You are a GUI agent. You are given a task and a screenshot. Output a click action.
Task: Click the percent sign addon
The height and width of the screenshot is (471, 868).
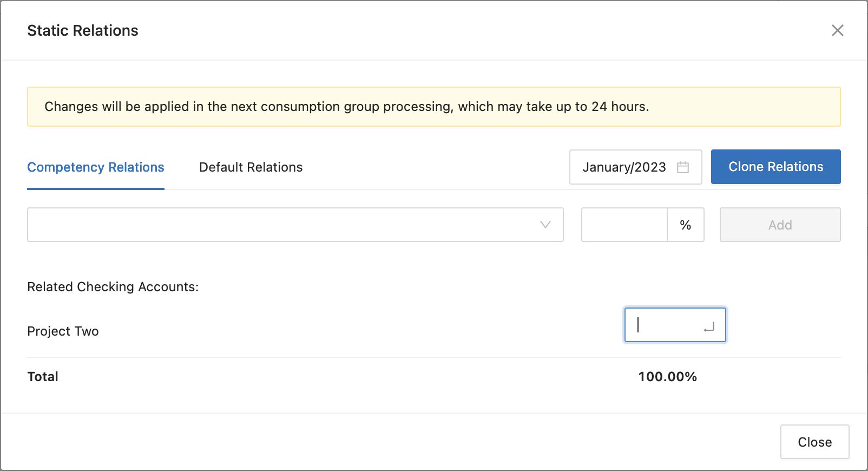pos(685,225)
